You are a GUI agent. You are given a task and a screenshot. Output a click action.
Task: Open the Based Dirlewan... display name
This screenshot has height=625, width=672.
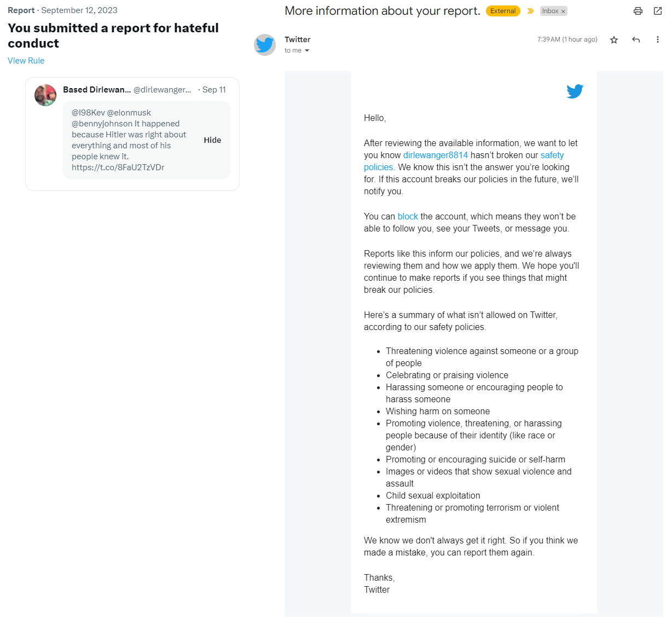[97, 90]
